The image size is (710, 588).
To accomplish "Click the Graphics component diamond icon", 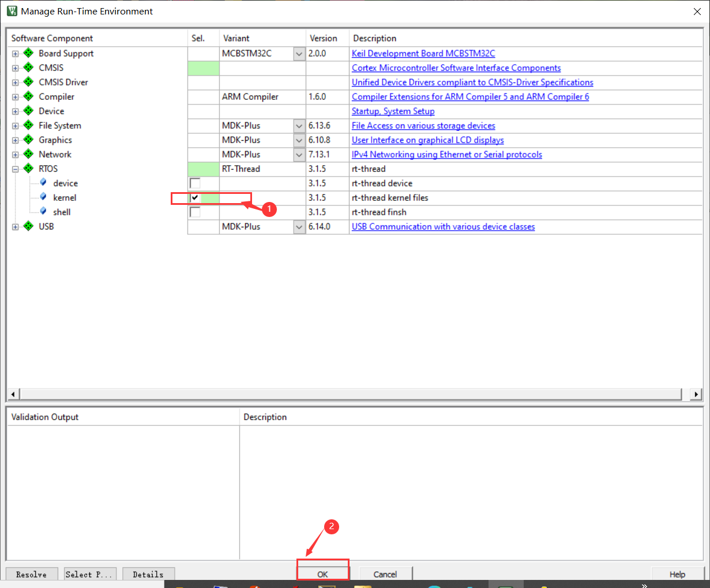I will [x=28, y=140].
